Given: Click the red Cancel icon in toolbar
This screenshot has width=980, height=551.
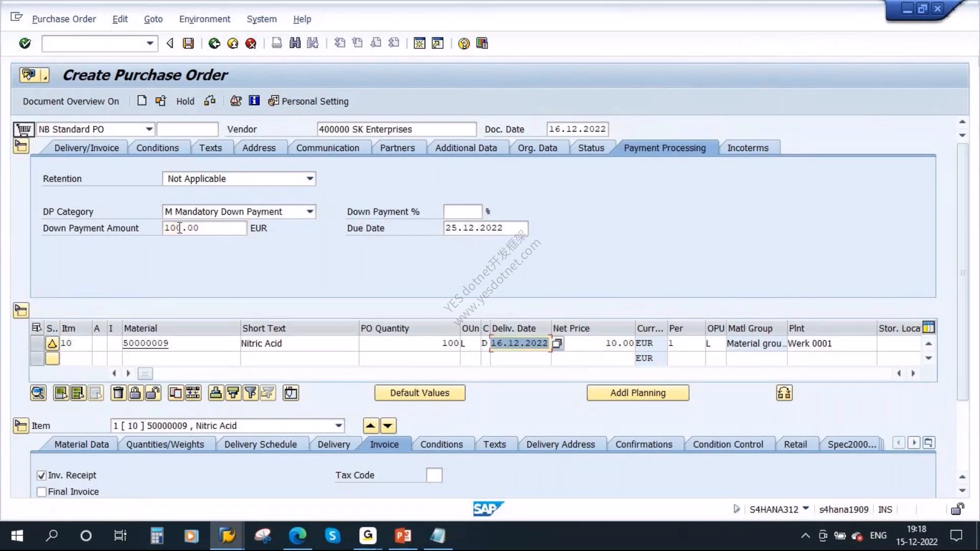Looking at the screenshot, I should (251, 43).
